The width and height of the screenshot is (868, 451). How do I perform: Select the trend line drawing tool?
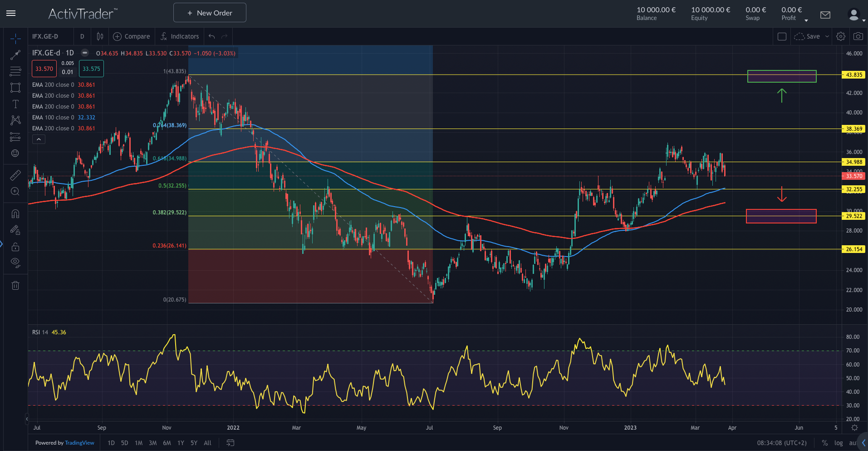15,55
